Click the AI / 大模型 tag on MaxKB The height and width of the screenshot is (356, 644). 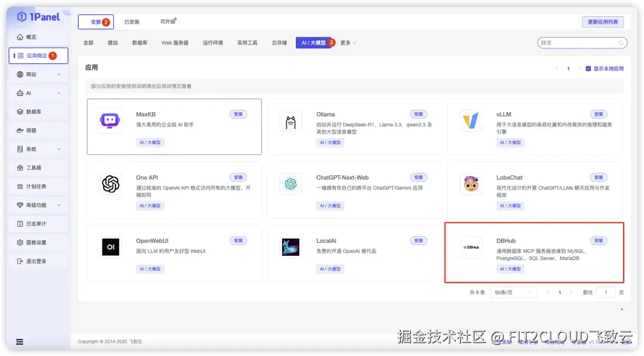150,143
